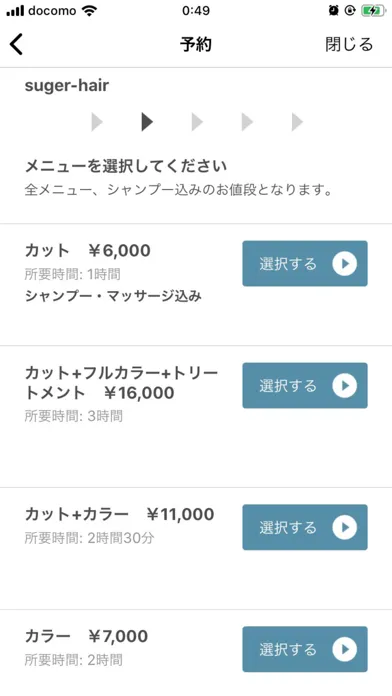
Task: Select the カット ¥6,000 menu button
Action: click(x=305, y=264)
